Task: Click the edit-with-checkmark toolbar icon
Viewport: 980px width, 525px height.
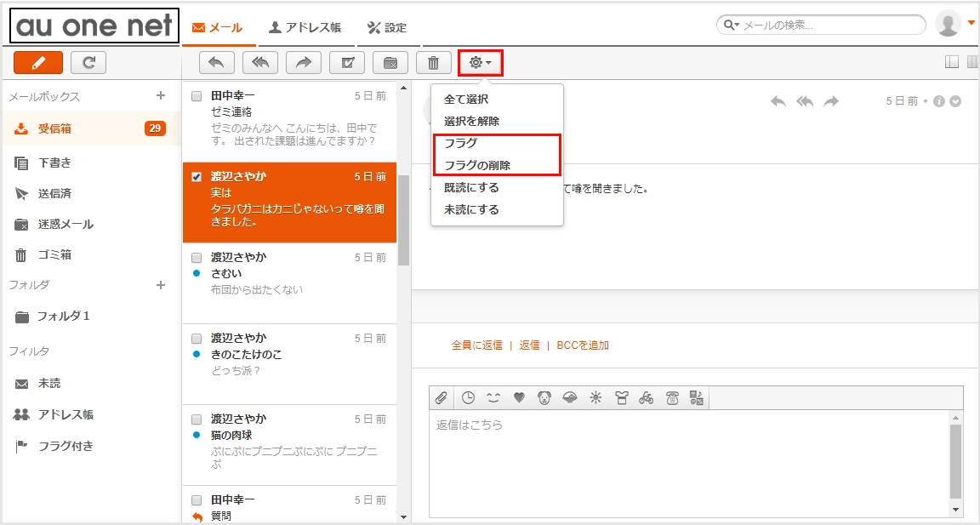Action: [347, 62]
